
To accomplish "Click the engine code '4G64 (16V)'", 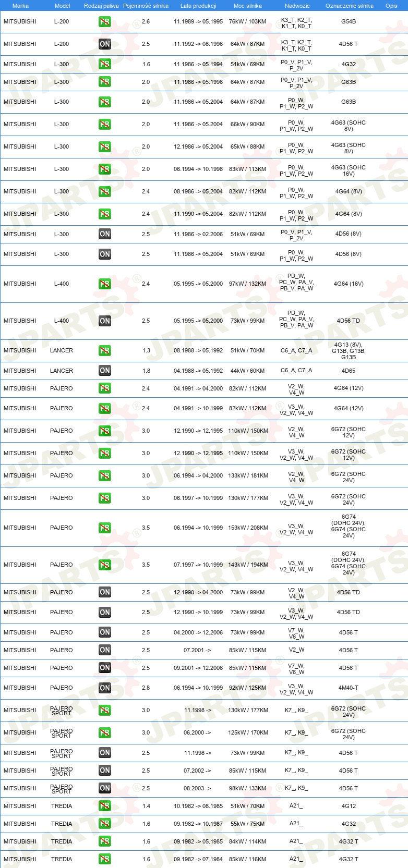I will coord(349,284).
